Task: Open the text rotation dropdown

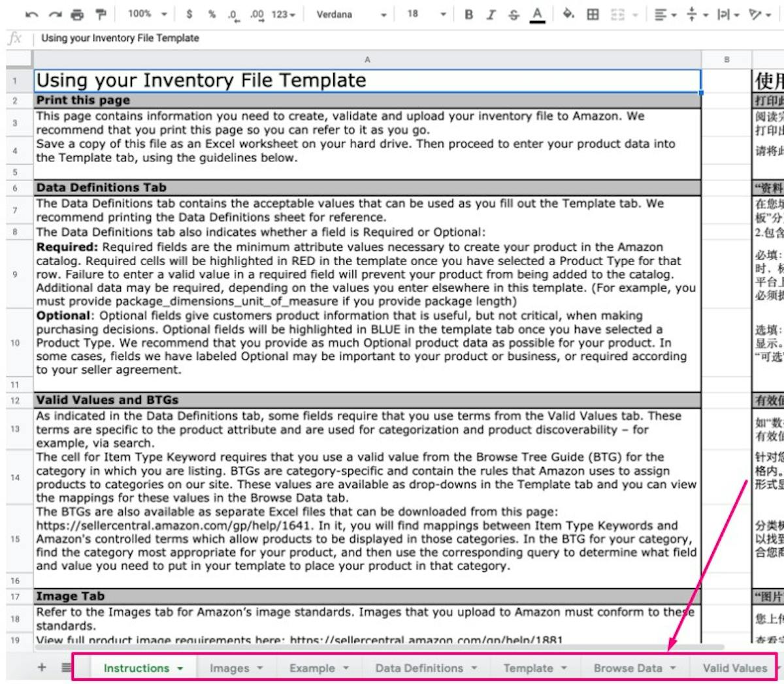Action: [759, 14]
